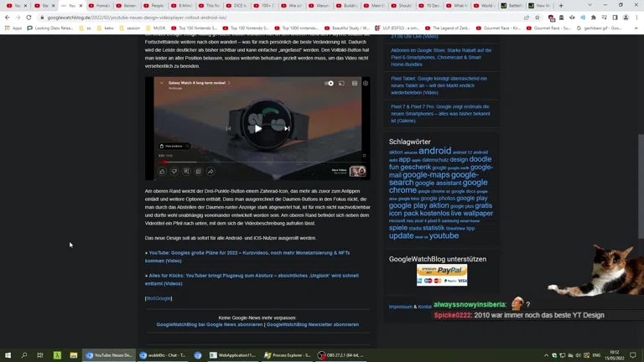Open the Impressum footer link
This screenshot has width=644, height=362.
(401, 307)
